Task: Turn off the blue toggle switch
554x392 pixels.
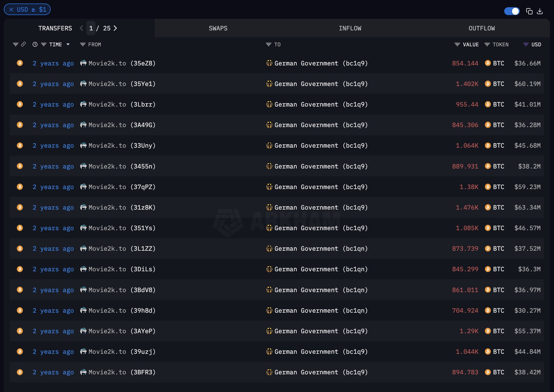Action: 512,11
